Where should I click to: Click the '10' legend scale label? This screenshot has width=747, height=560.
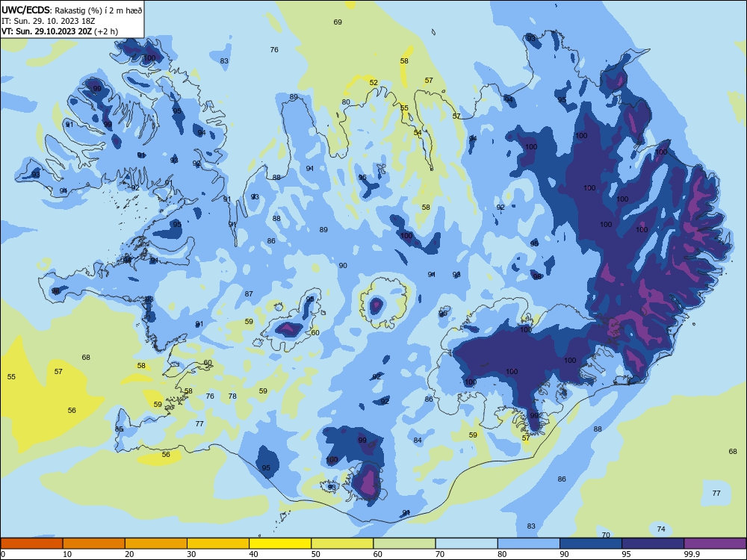pos(67,554)
